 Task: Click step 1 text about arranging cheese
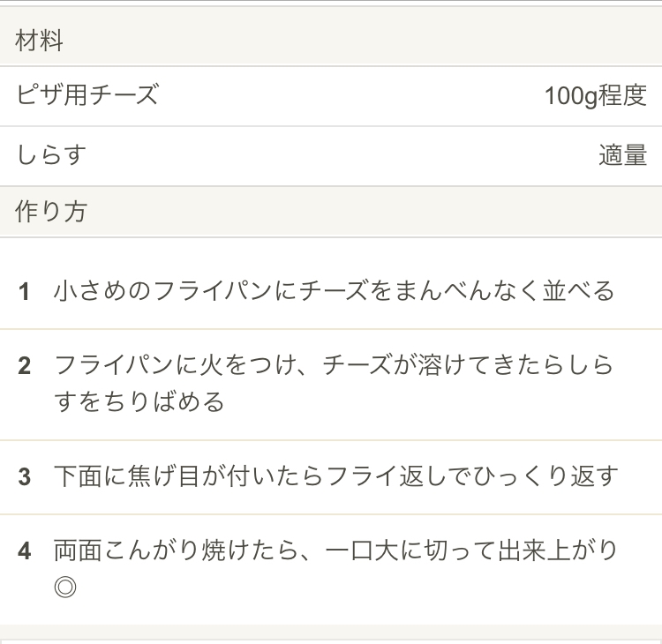(x=334, y=291)
